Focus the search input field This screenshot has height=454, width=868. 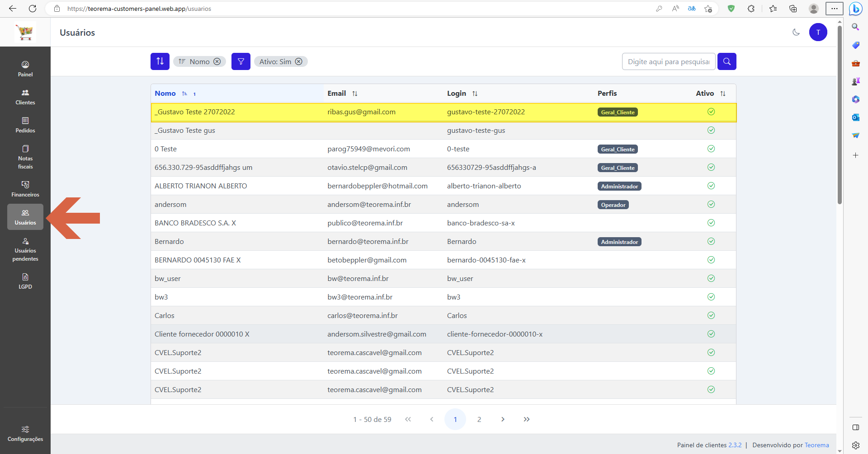[x=669, y=61]
